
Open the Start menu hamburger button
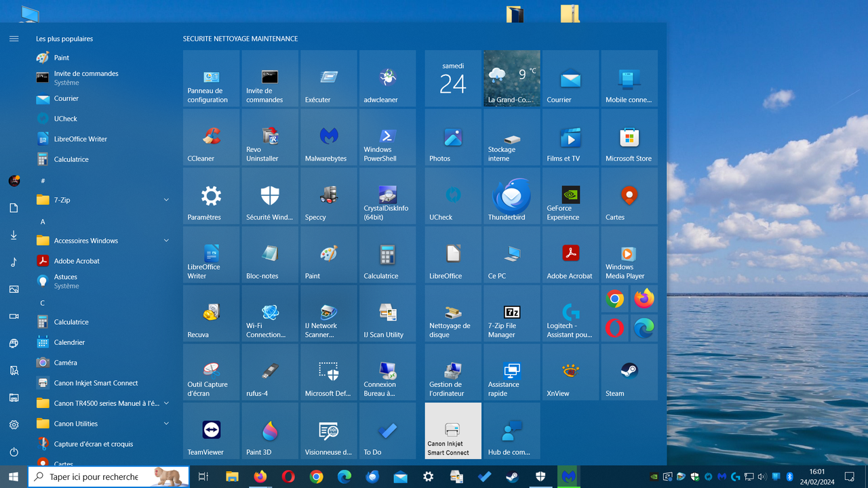point(14,39)
